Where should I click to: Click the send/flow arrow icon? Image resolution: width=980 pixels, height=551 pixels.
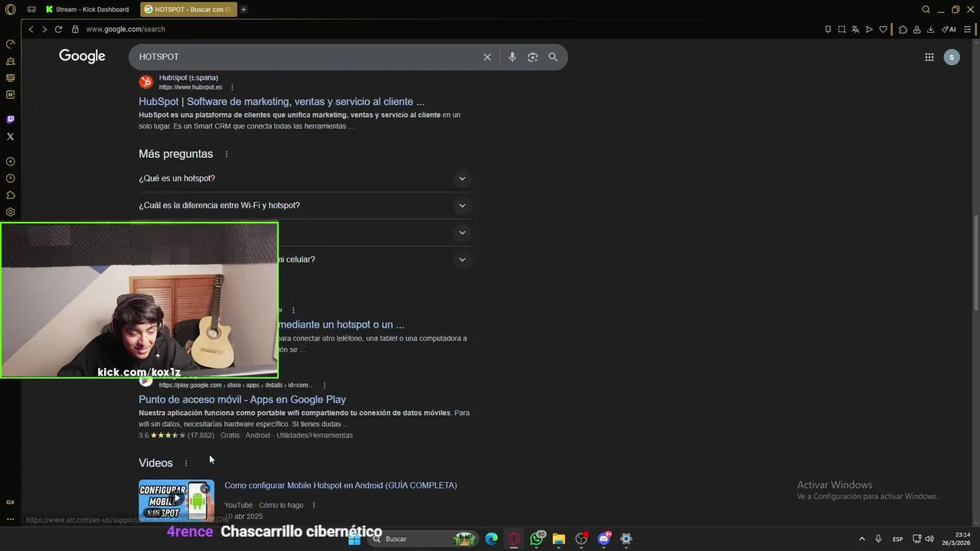click(869, 29)
